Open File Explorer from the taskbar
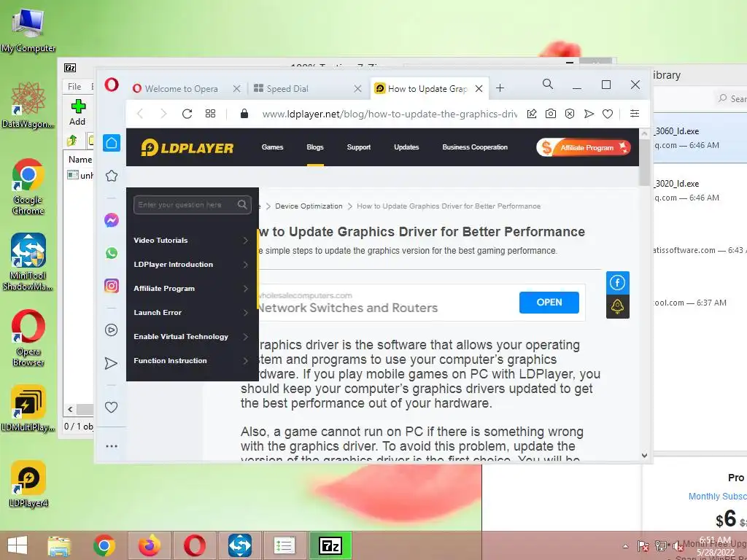 [59, 545]
